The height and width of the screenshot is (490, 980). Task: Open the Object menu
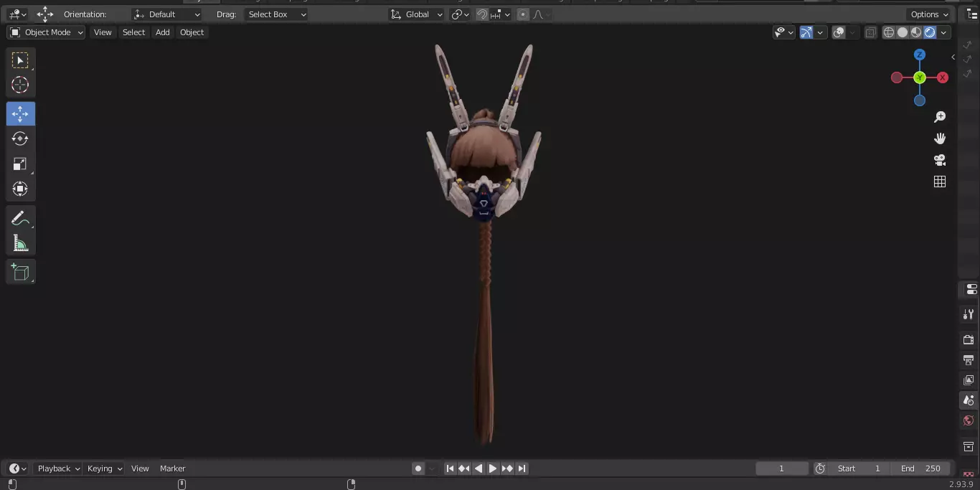192,32
